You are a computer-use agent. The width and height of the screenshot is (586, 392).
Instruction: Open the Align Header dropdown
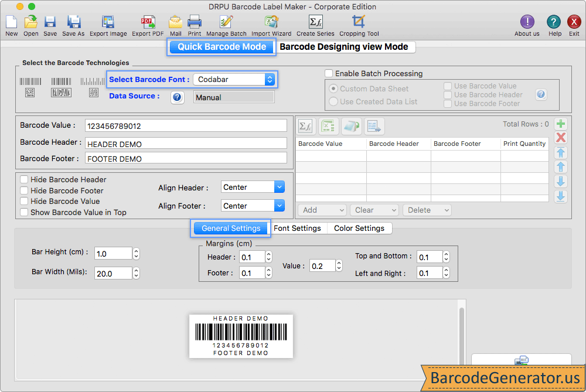point(253,187)
